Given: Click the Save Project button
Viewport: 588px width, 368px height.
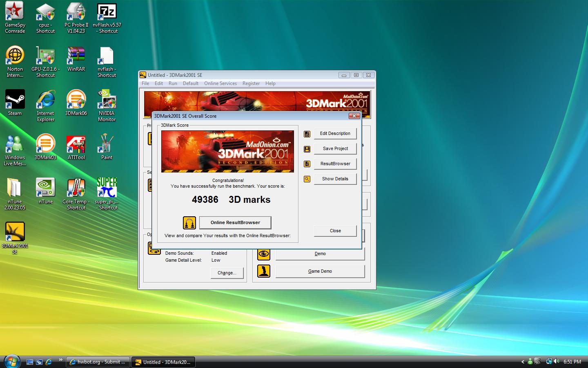Looking at the screenshot, I should (x=335, y=149).
